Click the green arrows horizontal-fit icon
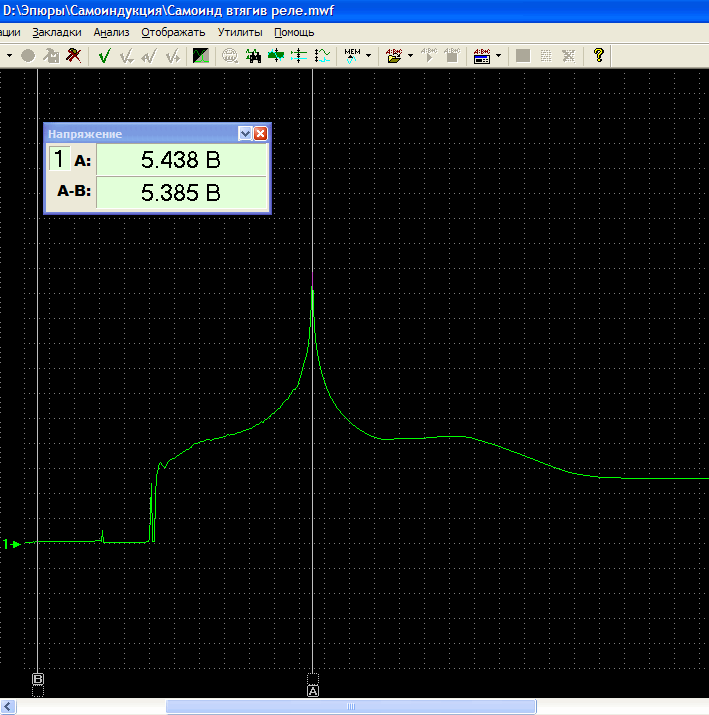Viewport: 709px width, 715px height. (276, 56)
